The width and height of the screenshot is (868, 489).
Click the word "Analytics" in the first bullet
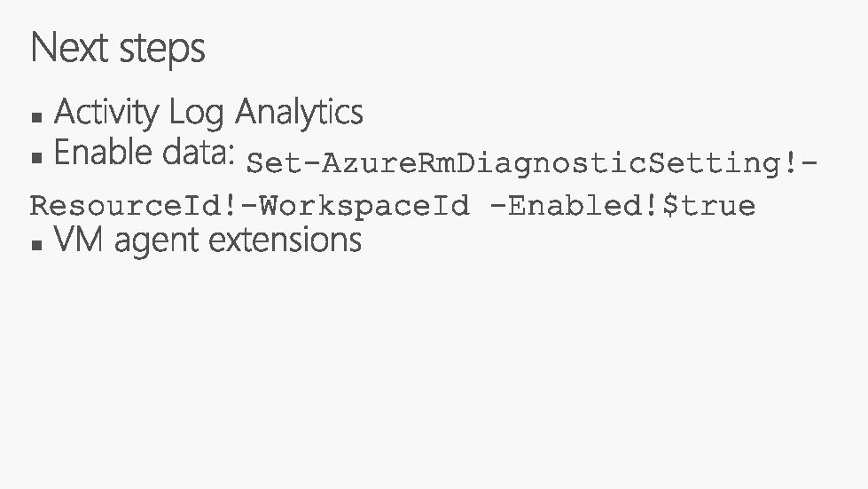299,113
